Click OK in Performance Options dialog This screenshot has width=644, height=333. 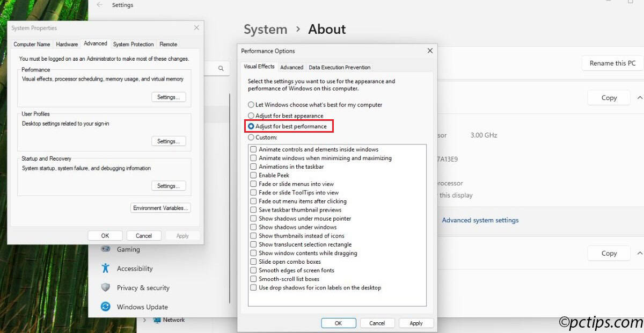click(338, 323)
